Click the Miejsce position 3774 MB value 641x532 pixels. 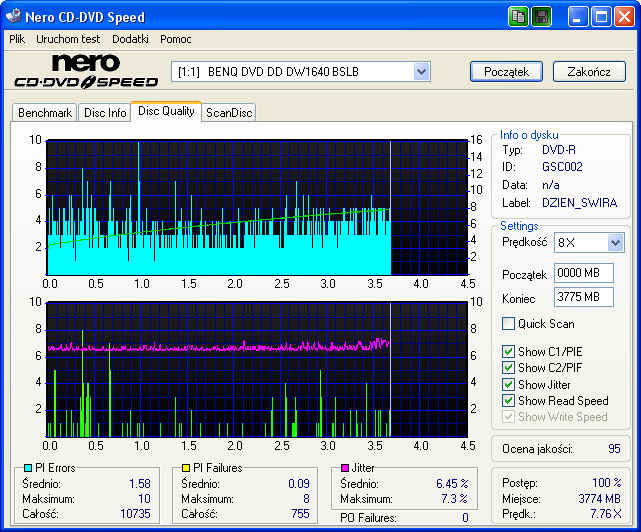(599, 499)
